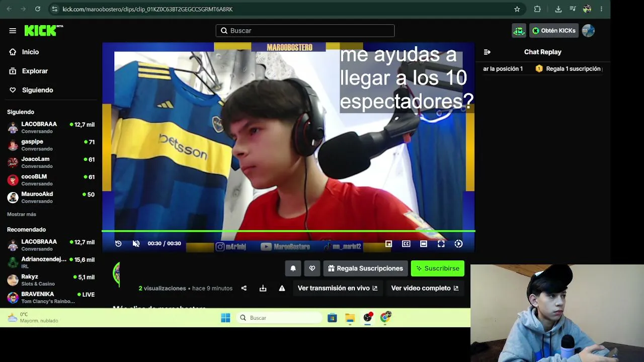Open LACOBRAAA channel under Siguiendo
The image size is (644, 362).
tap(51, 128)
